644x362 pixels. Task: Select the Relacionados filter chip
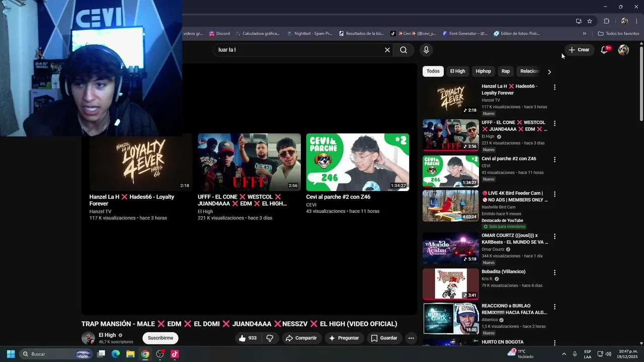coord(529,71)
